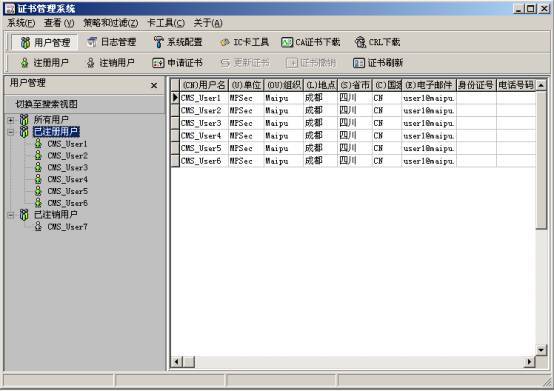The image size is (554, 391).
Task: Minimize the 证书管理系统 window
Action: click(518, 8)
